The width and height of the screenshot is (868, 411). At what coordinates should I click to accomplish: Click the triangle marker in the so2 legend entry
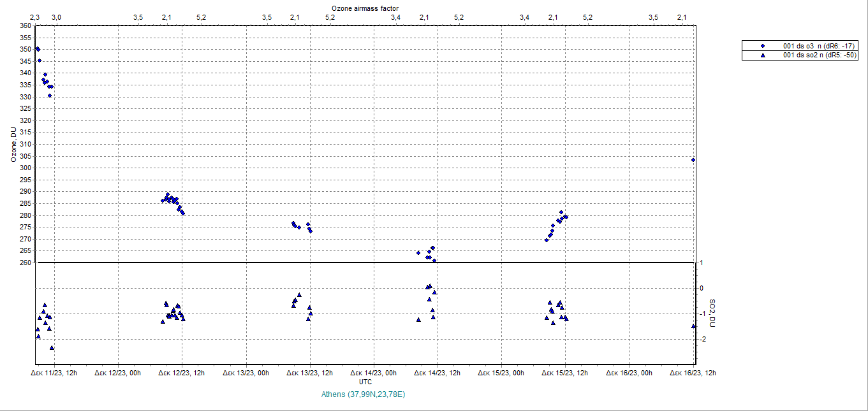point(762,55)
